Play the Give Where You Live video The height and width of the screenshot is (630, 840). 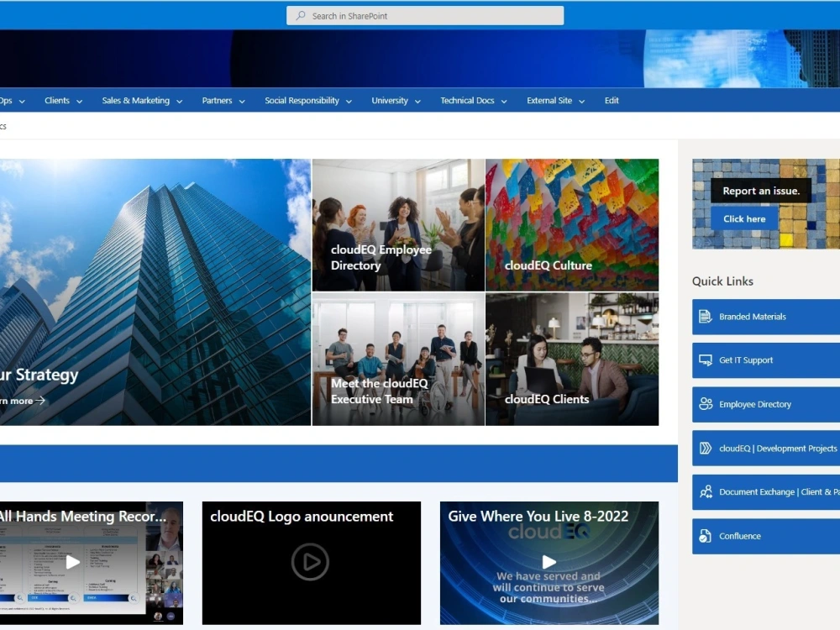[549, 563]
